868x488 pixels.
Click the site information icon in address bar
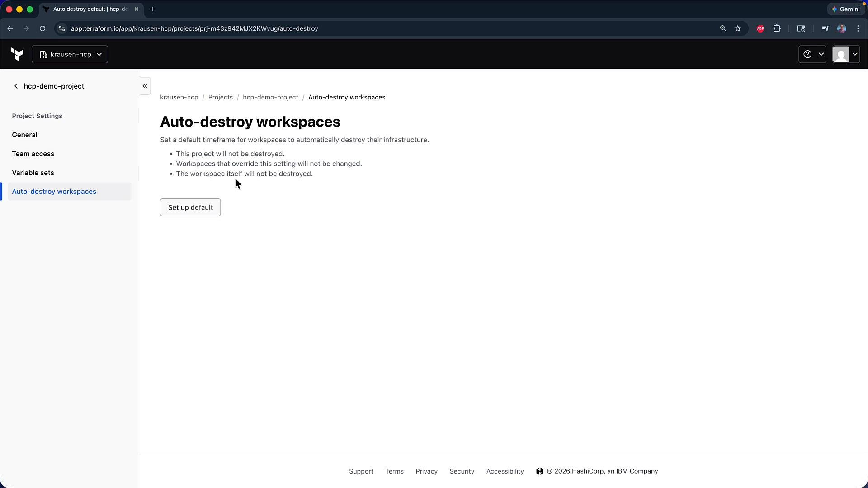(x=62, y=28)
